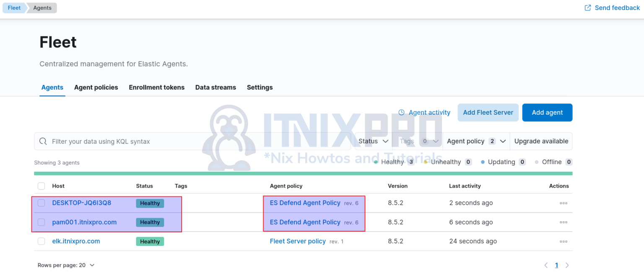Image resolution: width=644 pixels, height=276 pixels.
Task: Open the ES Defend Agent Policy link
Action: coord(305,203)
